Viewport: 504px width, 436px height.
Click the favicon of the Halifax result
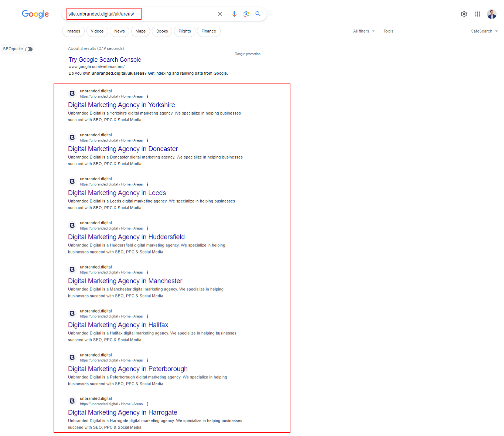click(x=72, y=313)
